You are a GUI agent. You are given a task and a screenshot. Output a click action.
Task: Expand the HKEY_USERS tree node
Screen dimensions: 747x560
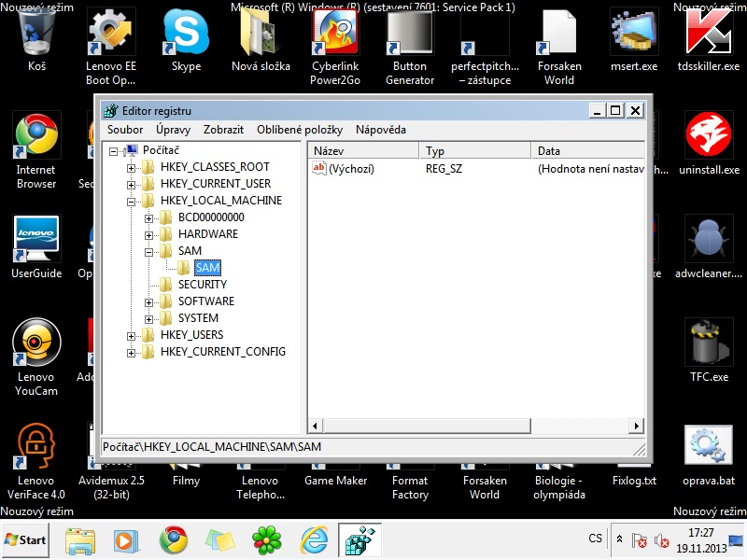point(132,335)
